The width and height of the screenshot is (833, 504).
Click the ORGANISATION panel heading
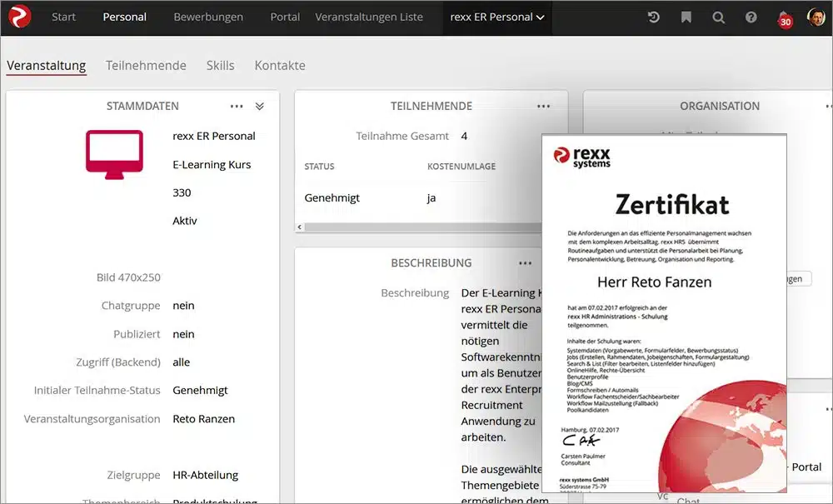click(720, 107)
